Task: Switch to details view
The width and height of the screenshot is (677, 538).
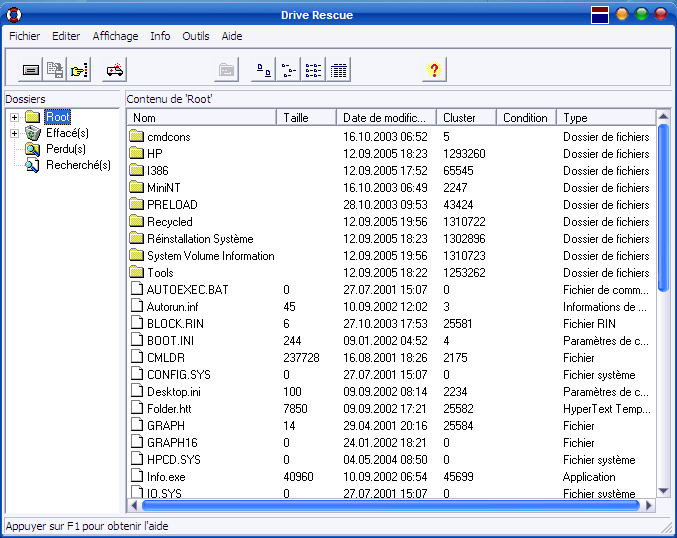Action: (x=338, y=70)
